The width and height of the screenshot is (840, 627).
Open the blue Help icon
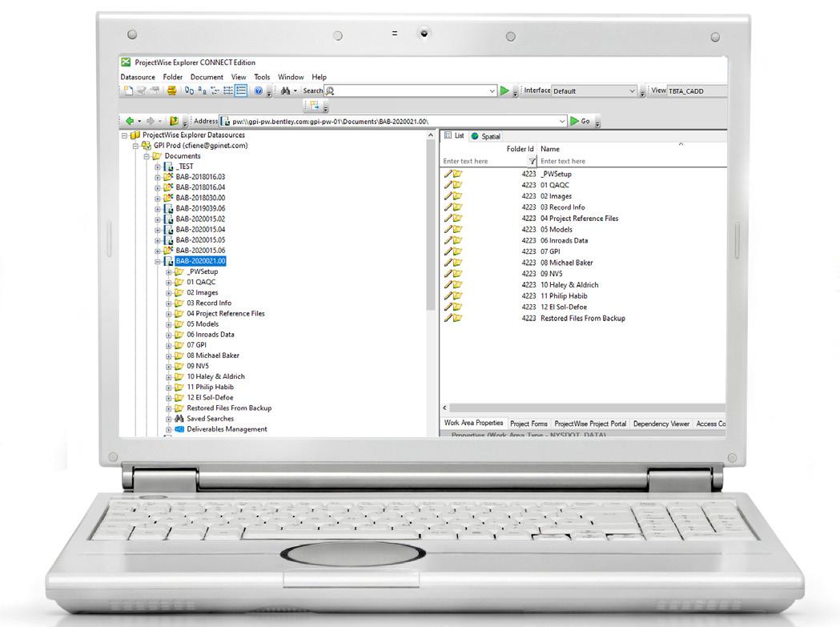coord(258,90)
